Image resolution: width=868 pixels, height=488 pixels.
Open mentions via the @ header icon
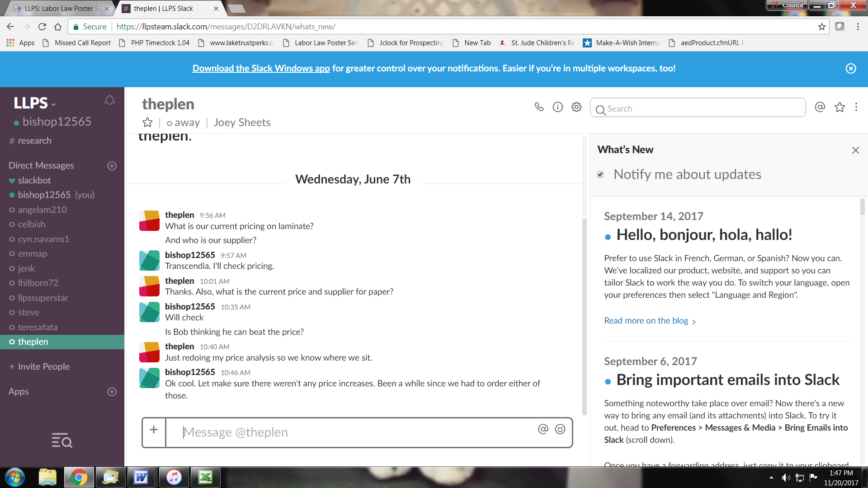(820, 107)
